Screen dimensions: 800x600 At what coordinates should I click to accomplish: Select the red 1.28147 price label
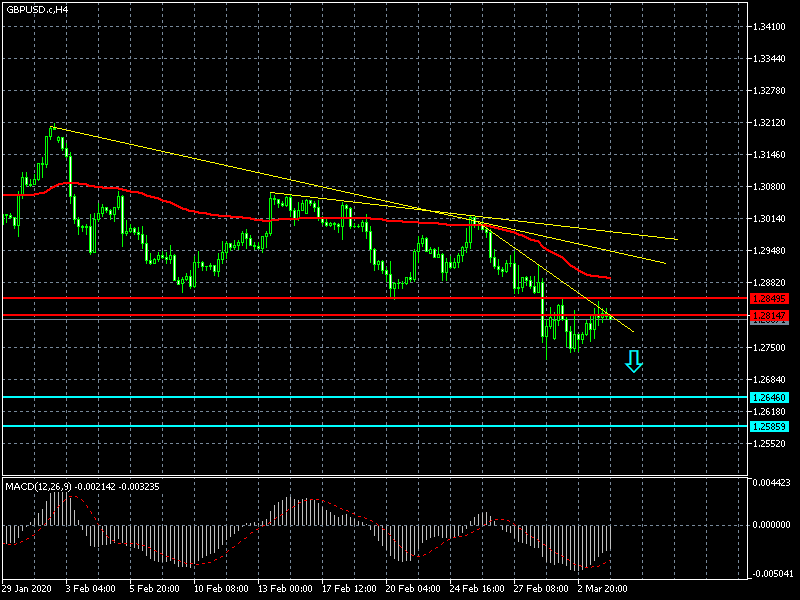click(x=769, y=315)
